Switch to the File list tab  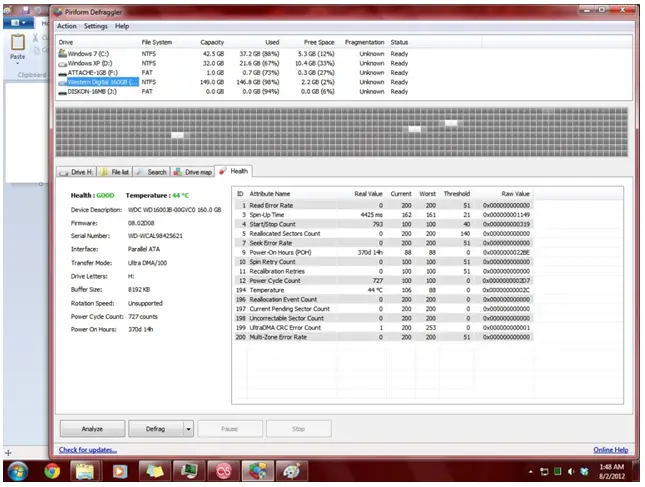click(x=115, y=172)
